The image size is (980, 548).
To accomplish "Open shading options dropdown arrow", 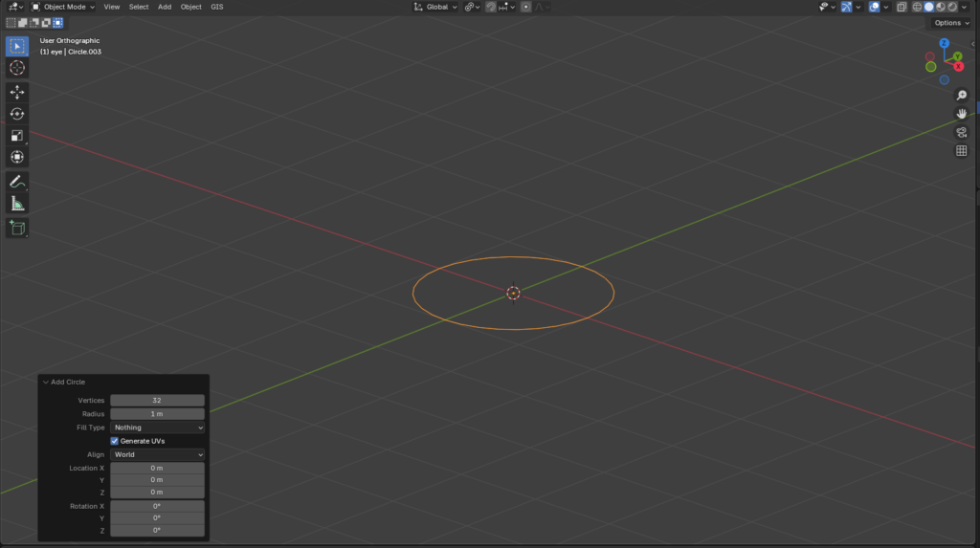I will click(x=965, y=7).
